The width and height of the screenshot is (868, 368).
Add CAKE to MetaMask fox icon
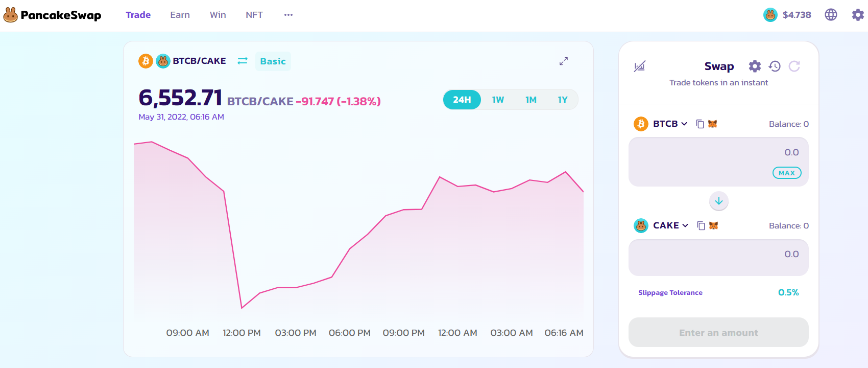tap(713, 225)
